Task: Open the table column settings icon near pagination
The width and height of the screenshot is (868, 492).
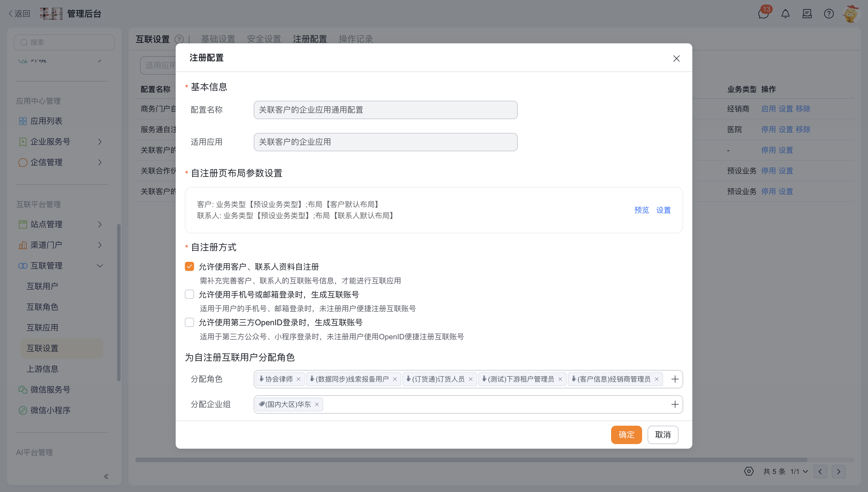Action: (749, 471)
